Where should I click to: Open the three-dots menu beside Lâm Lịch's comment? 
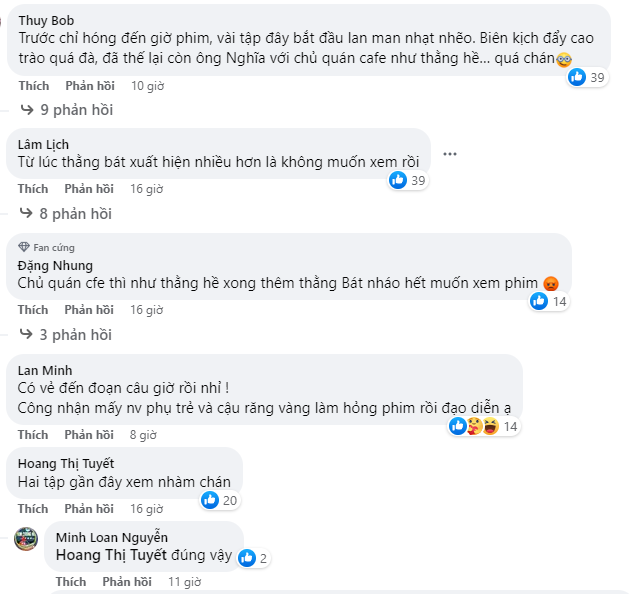click(x=449, y=154)
